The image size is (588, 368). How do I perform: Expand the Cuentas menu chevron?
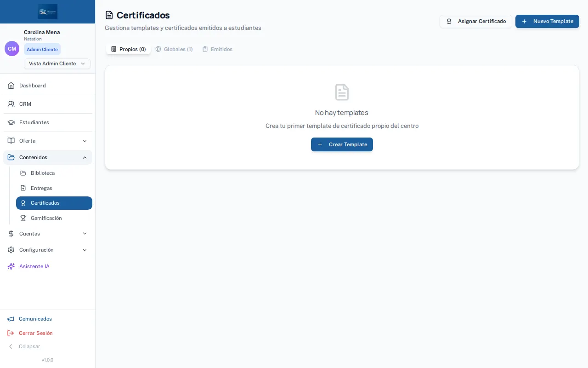(85, 234)
